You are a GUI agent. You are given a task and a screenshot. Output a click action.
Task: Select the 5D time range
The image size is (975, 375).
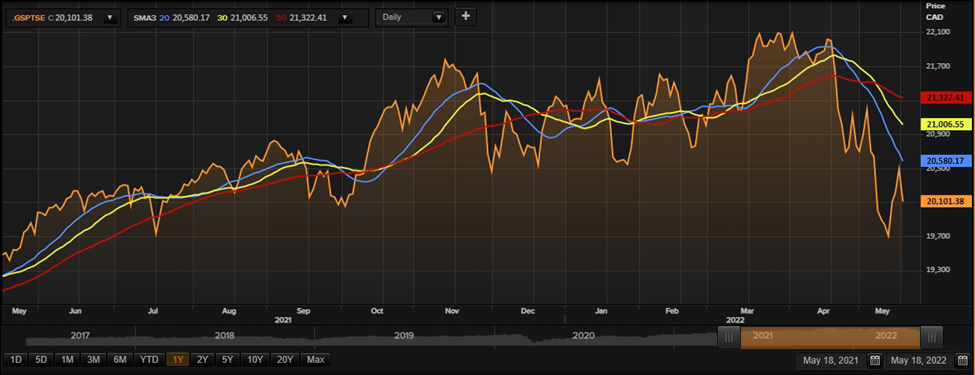point(41,359)
